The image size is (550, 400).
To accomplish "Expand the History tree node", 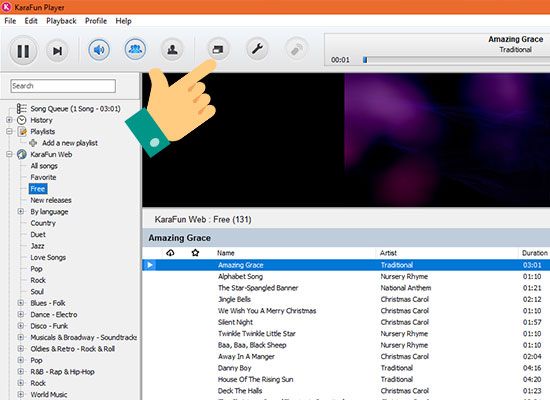I will (x=9, y=120).
